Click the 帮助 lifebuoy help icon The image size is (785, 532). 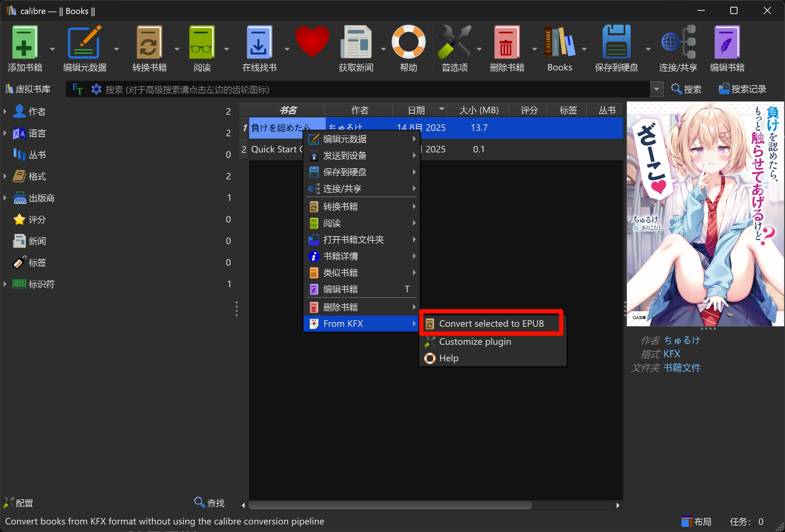coord(408,42)
